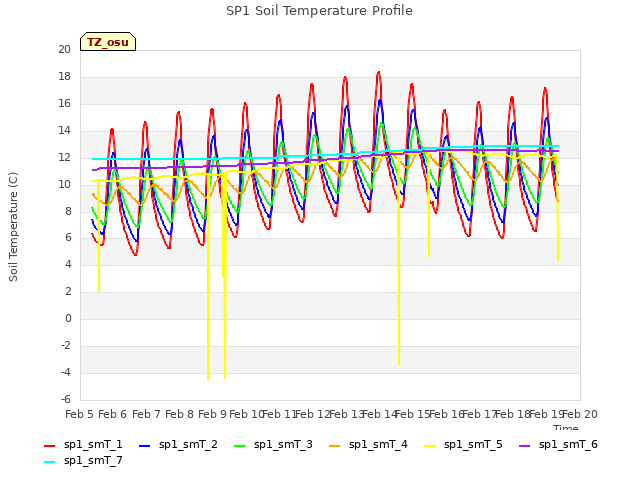Viewport: 640px width, 480px height.
Task: Click the yellow spike bottom near Feb 15
Action: coord(429,255)
